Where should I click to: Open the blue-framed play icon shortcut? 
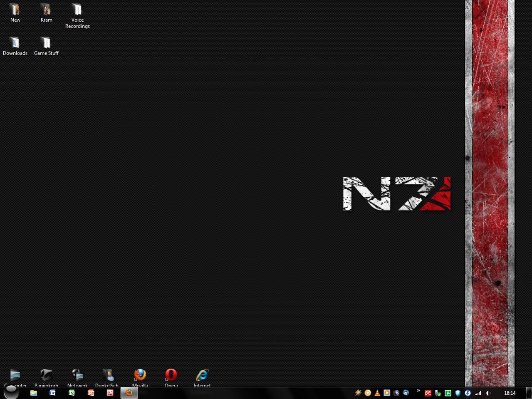(x=387, y=393)
